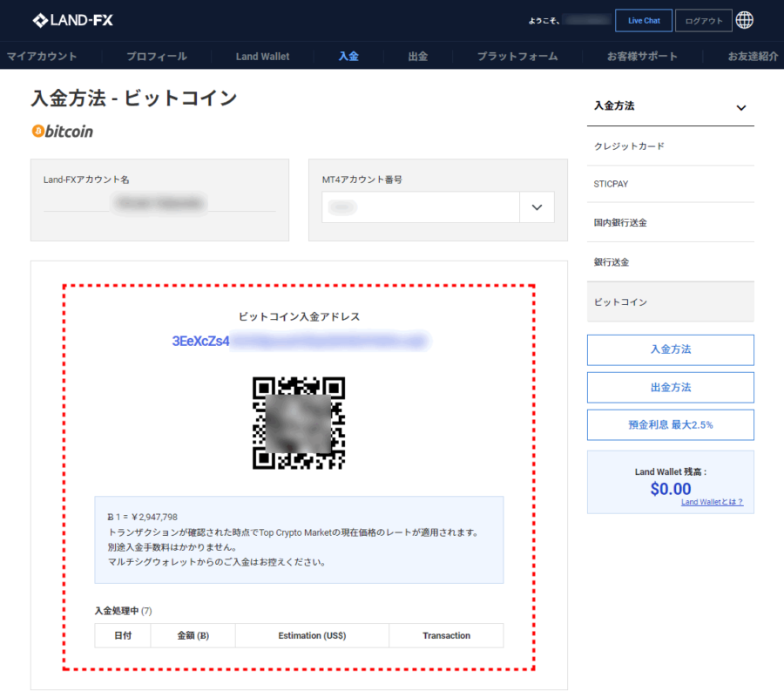Click the ログアウト logout button
Image resolution: width=784 pixels, height=698 pixels.
pyautogui.click(x=704, y=21)
